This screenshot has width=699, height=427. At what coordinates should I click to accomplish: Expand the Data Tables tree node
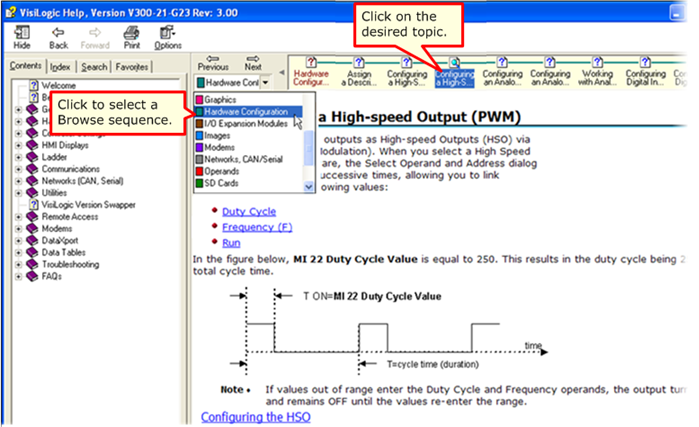[18, 253]
